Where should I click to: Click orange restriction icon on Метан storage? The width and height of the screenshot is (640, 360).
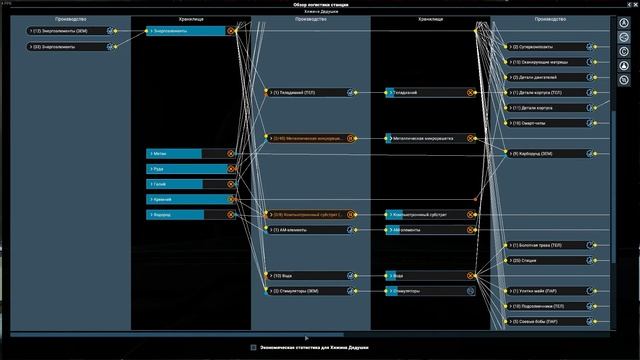(231, 153)
